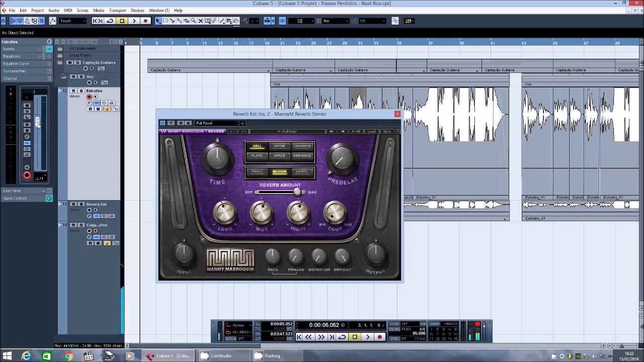Viewport: 644px width, 362px height.
Task: Open the automation mode Touch dropdown
Action: [x=73, y=21]
